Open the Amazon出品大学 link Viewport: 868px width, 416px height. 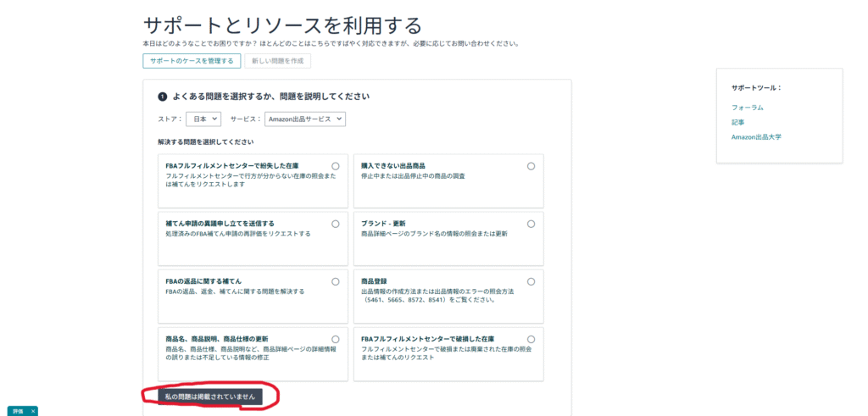756,137
